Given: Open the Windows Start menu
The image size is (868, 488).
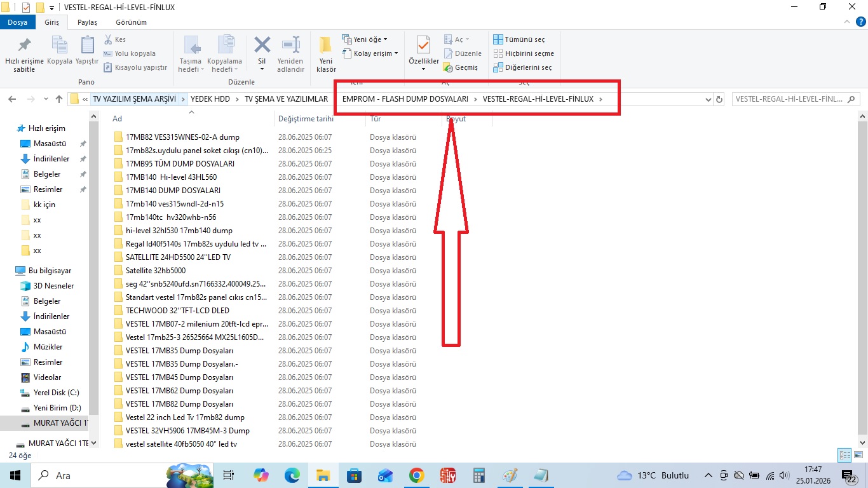Looking at the screenshot, I should click(15, 475).
